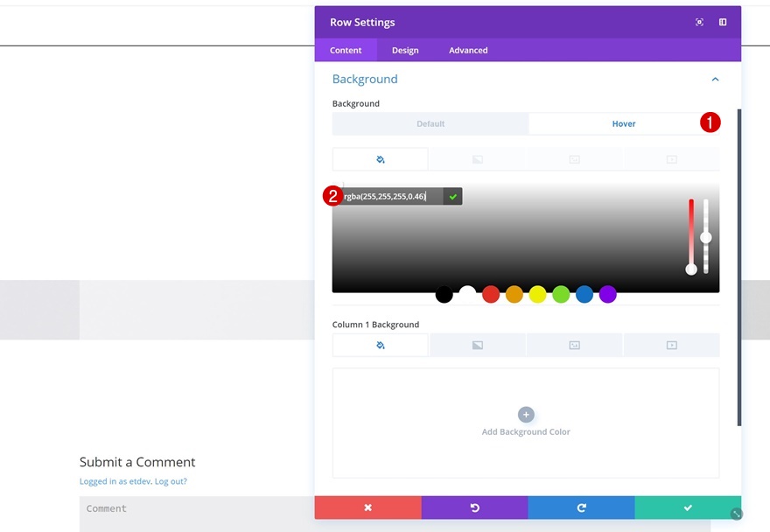This screenshot has height=532, width=770.
Task: Choose the yellow color swatch
Action: pos(538,295)
